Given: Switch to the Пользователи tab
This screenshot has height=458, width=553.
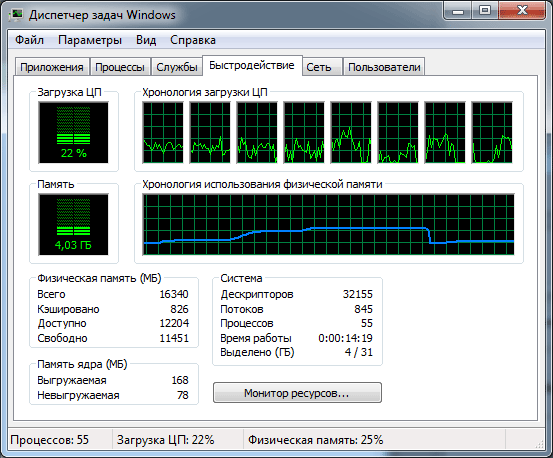Looking at the screenshot, I should 384,67.
